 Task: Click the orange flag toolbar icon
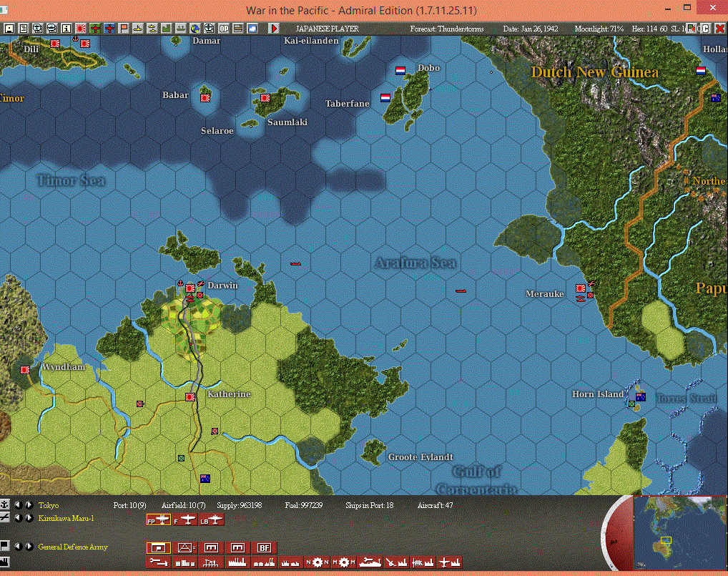point(124,29)
